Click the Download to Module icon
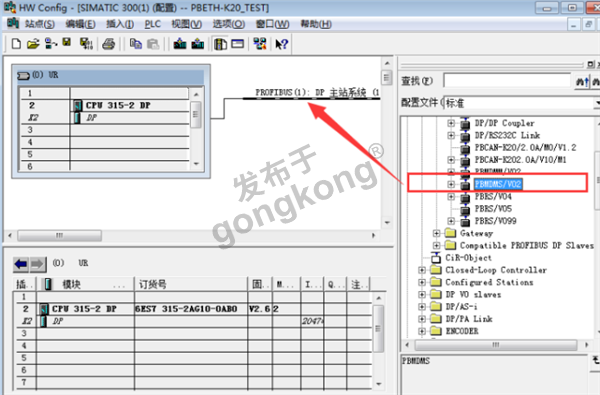 pos(180,44)
